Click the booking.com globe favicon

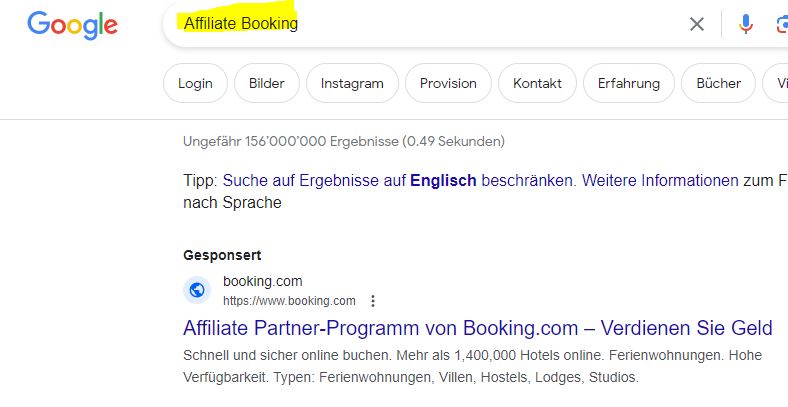197,290
